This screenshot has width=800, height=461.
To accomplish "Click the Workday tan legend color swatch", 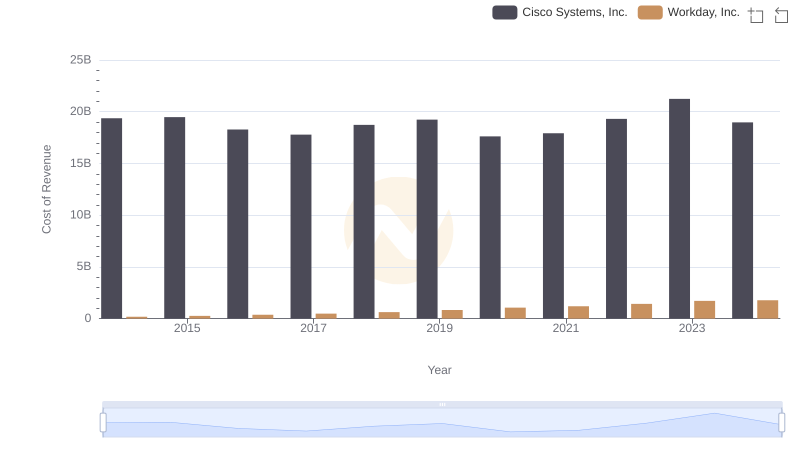I will pos(650,12).
